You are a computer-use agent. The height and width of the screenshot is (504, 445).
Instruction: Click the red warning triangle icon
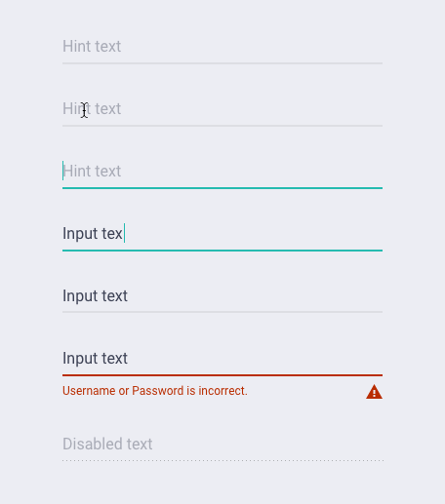(x=374, y=392)
